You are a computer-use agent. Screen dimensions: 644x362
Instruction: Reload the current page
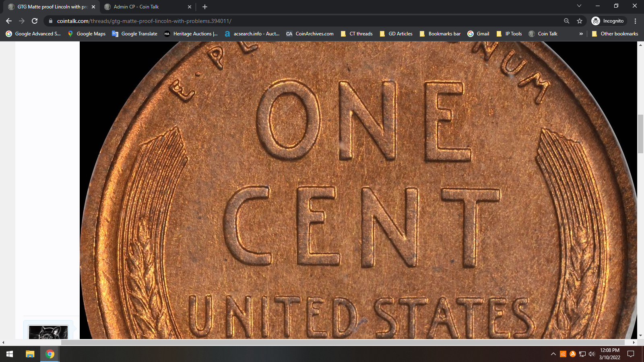tap(35, 21)
